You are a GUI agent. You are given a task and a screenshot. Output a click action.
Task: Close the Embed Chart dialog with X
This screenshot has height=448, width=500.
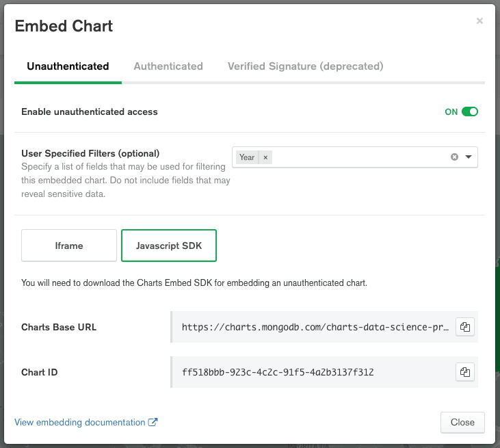tap(479, 21)
